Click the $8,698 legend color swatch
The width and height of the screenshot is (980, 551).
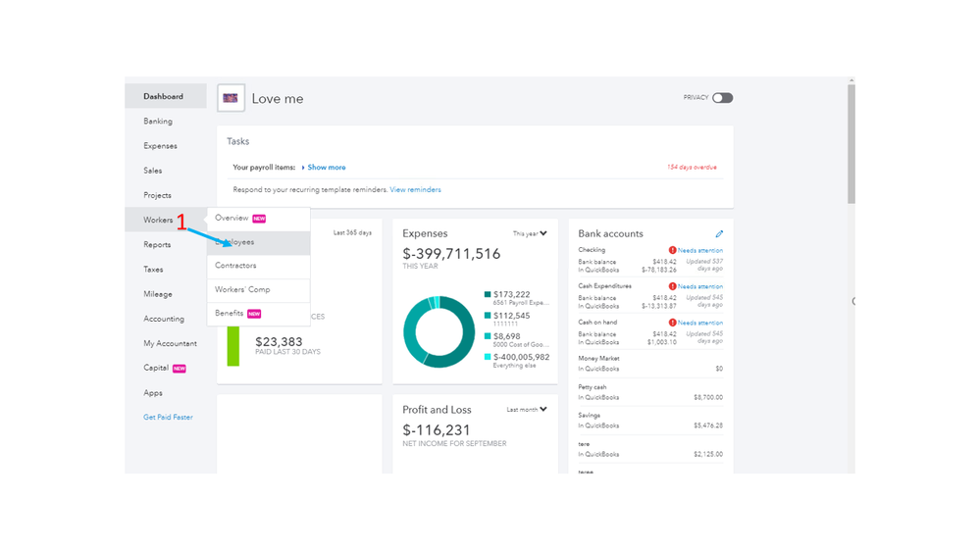pyautogui.click(x=488, y=336)
